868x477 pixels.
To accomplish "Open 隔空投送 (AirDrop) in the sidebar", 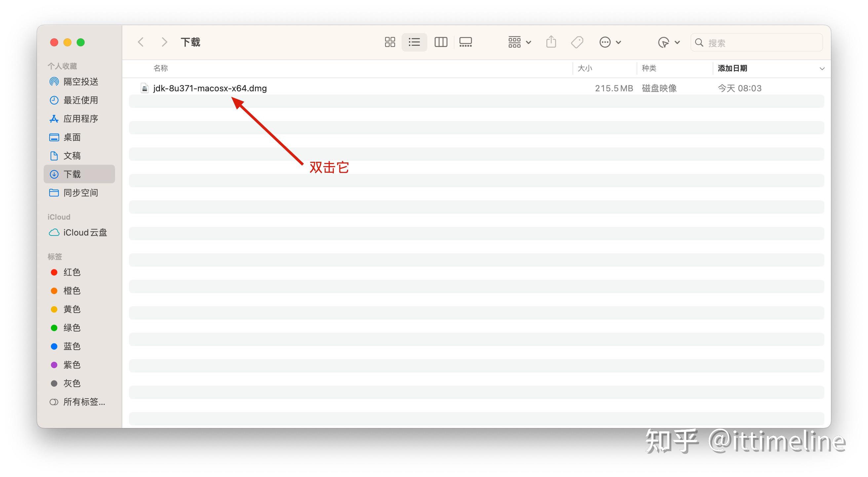I will point(81,82).
